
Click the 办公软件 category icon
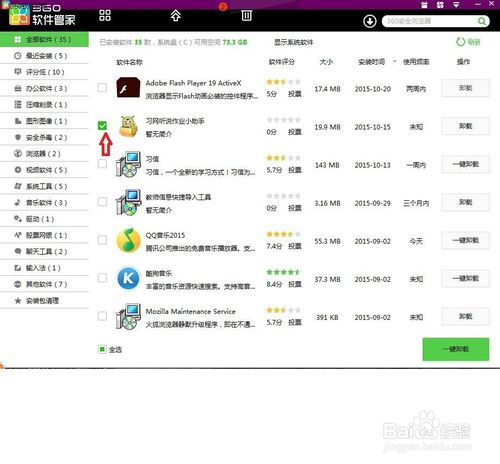click(x=18, y=88)
